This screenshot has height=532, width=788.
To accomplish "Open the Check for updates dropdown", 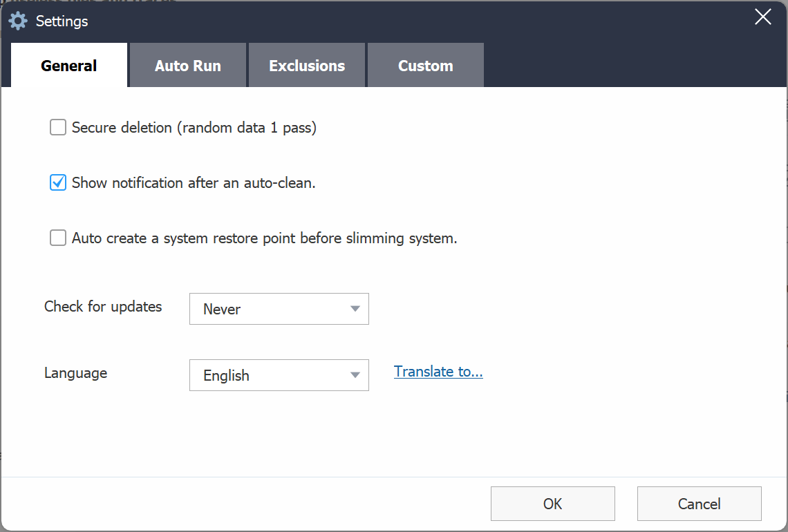I will pyautogui.click(x=279, y=309).
